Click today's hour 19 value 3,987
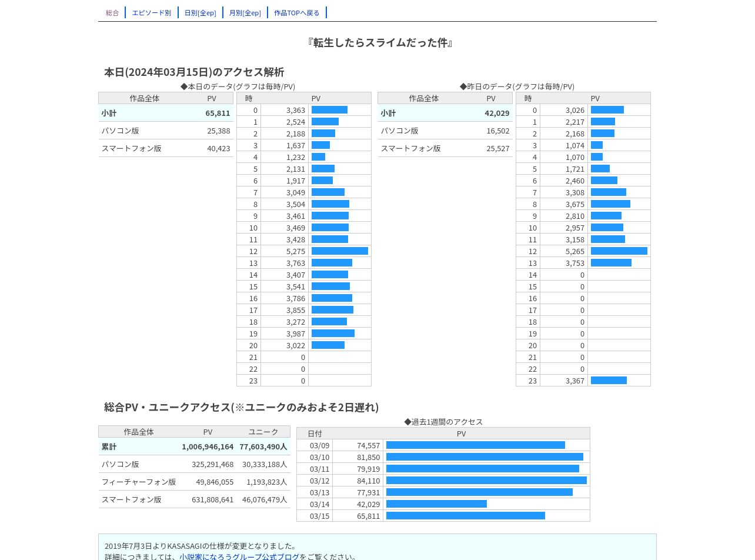The width and height of the screenshot is (755, 560). 296,334
